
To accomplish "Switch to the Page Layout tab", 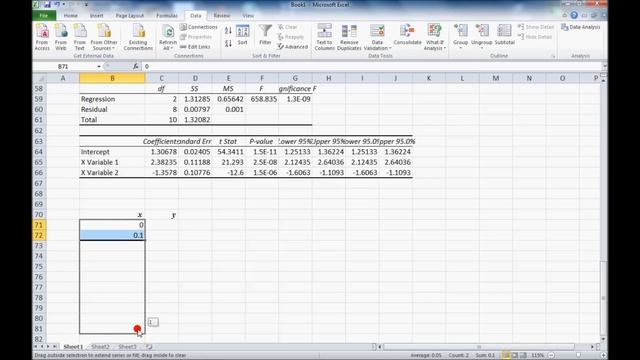I will pyautogui.click(x=130, y=16).
